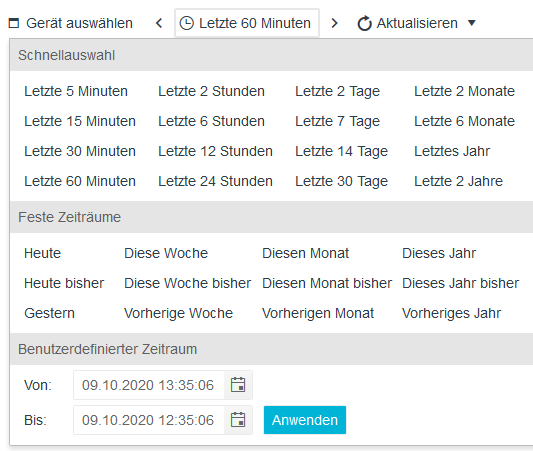Expand the Aktualisieren dropdown arrow
This screenshot has width=533, height=451.
[x=471, y=23]
